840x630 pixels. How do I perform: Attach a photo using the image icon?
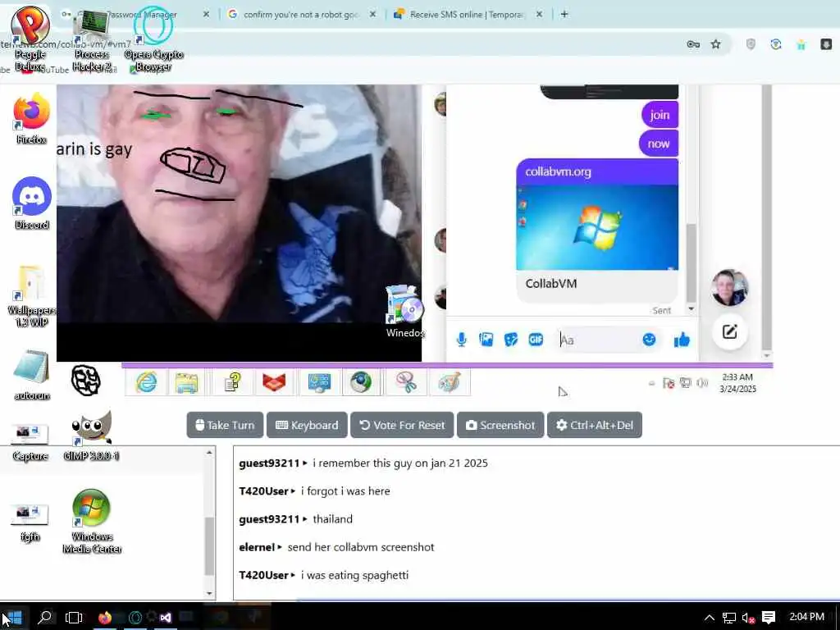486,340
